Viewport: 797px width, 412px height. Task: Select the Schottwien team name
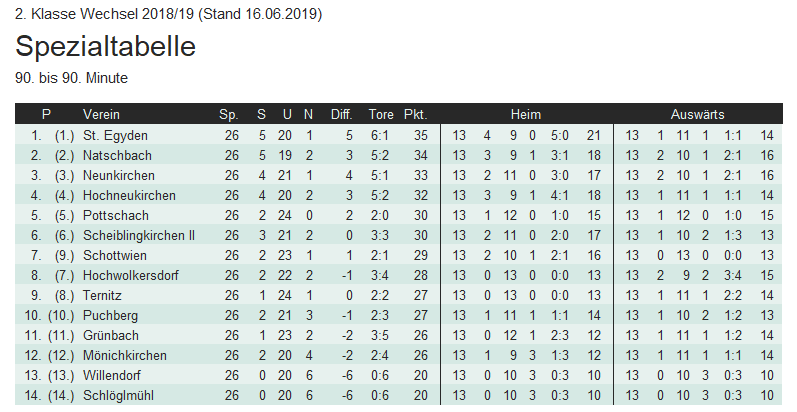tap(116, 255)
